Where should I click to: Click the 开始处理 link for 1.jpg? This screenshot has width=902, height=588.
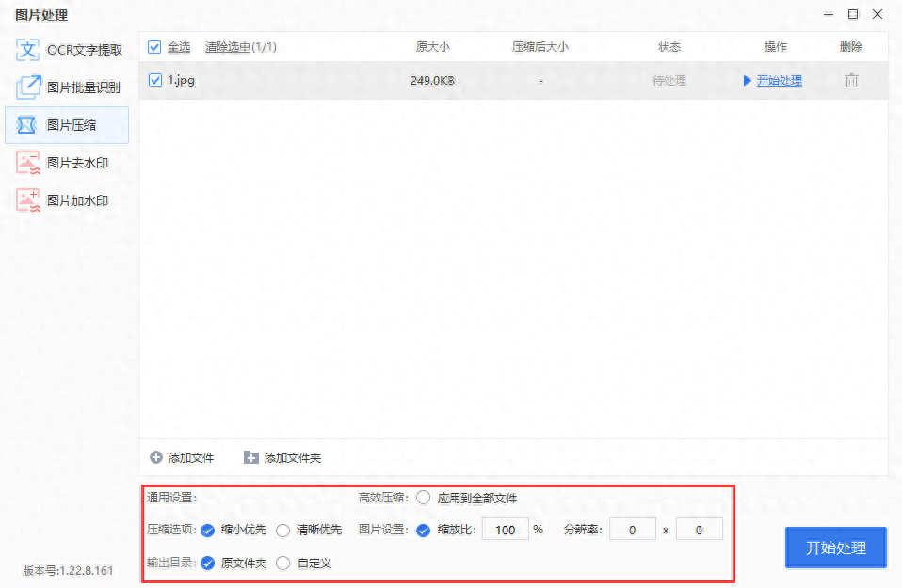pyautogui.click(x=779, y=81)
